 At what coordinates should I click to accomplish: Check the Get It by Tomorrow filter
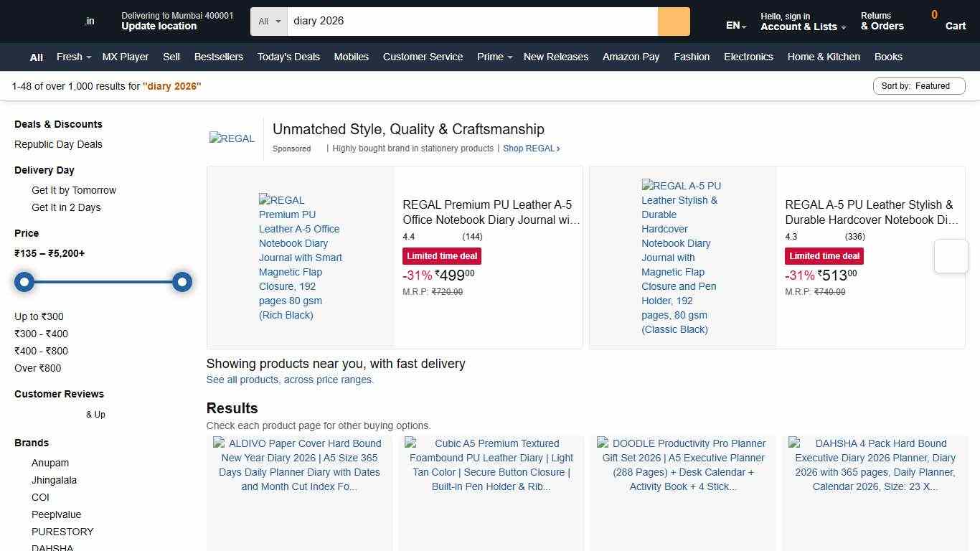click(x=73, y=190)
